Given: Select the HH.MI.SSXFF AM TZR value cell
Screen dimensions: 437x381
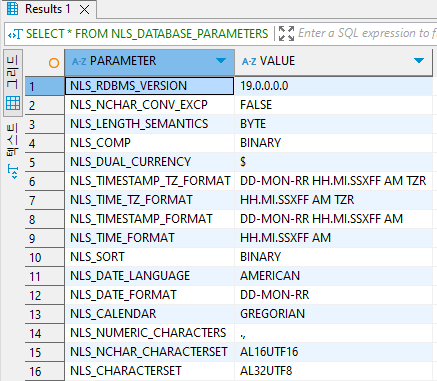Looking at the screenshot, I should pyautogui.click(x=333, y=200).
